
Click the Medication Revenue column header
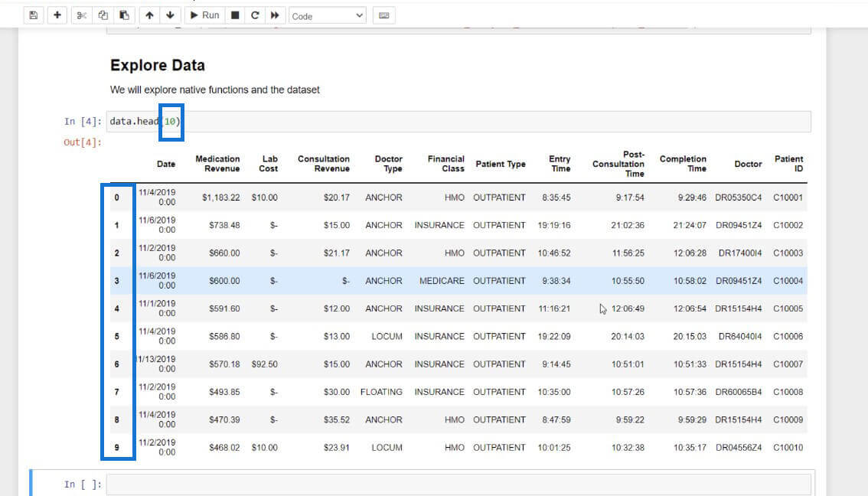click(x=217, y=164)
